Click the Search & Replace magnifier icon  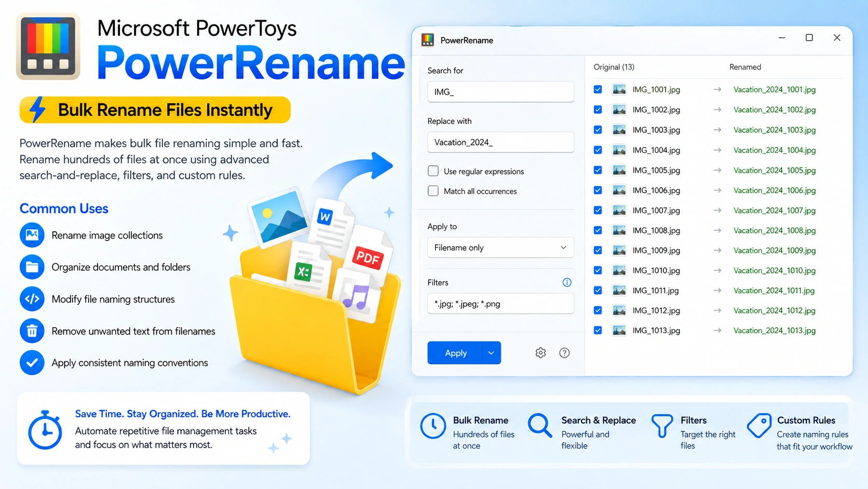(x=540, y=426)
